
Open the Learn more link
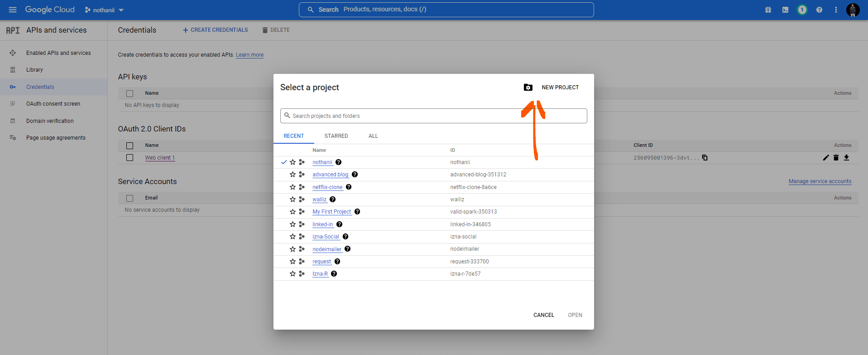coord(249,55)
